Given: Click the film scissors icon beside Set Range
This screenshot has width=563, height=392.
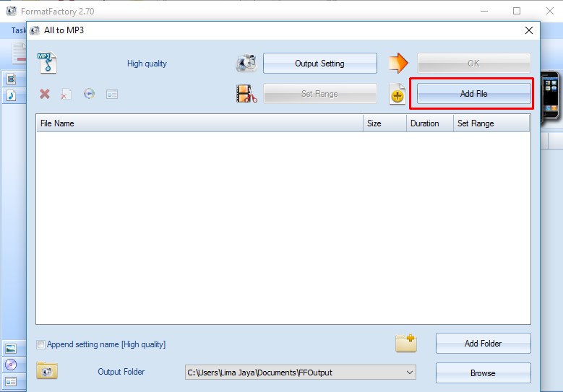Looking at the screenshot, I should point(246,94).
